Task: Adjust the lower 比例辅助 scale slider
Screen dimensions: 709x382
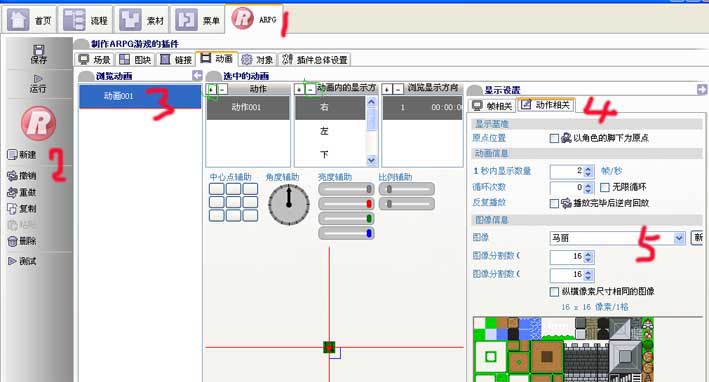Action: pos(406,204)
